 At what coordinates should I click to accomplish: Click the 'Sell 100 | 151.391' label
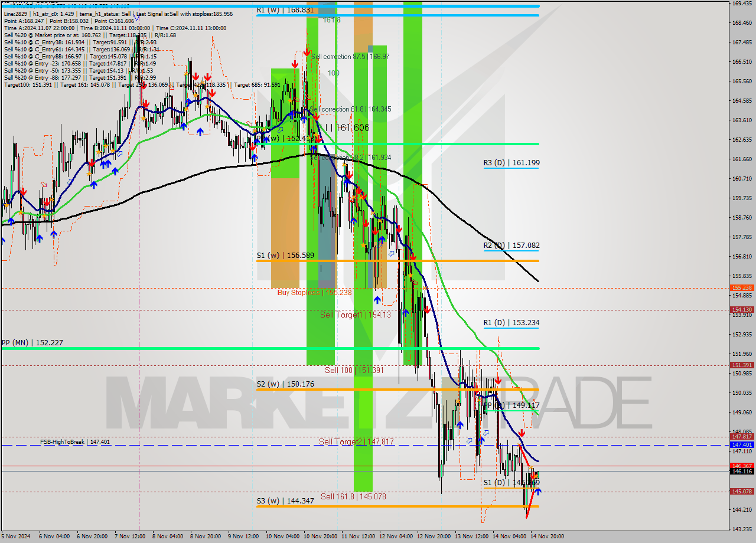coord(355,370)
